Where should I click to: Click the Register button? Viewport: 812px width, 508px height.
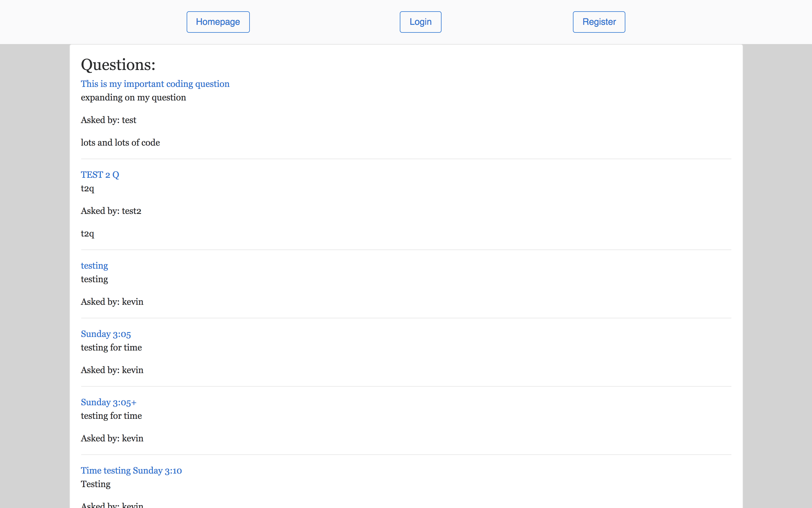pyautogui.click(x=599, y=22)
